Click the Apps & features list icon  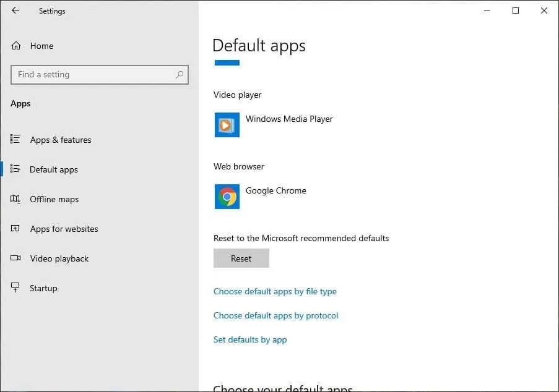[15, 139]
